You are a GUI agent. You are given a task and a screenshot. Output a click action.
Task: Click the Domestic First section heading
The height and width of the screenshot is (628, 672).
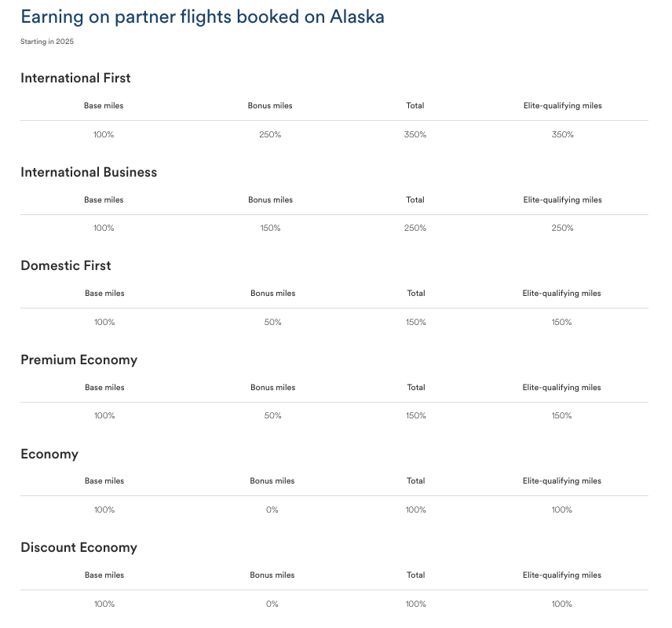click(x=66, y=265)
